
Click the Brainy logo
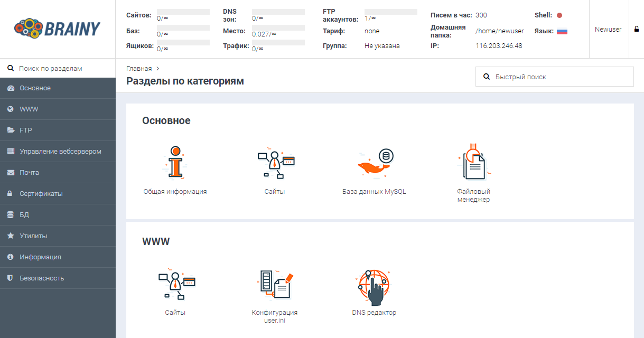click(57, 29)
